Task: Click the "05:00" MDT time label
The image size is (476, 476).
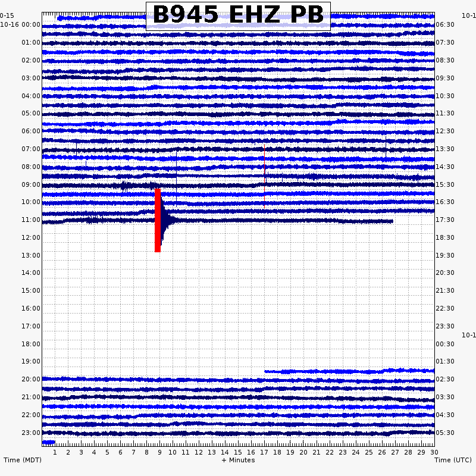Action: (31, 113)
